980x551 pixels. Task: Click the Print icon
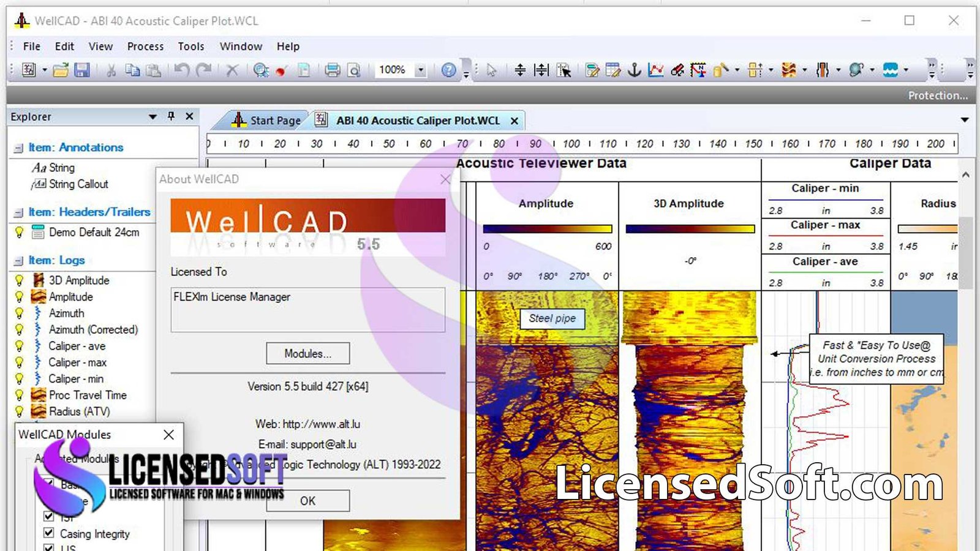pos(332,70)
